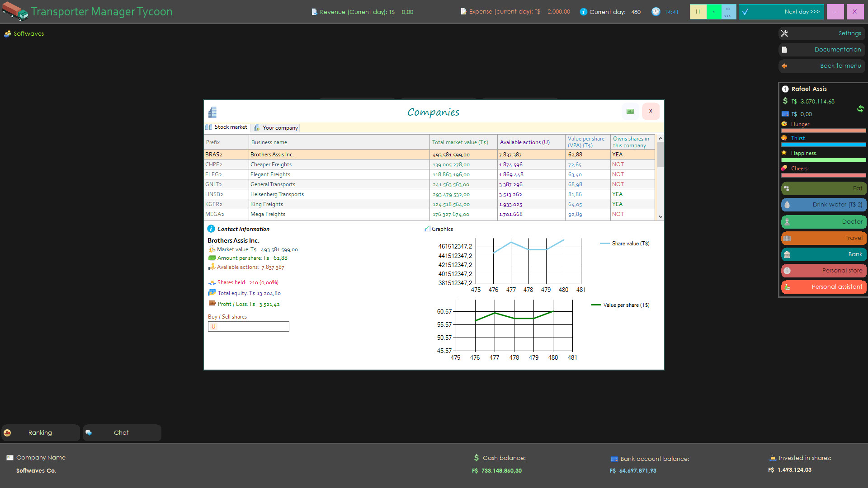Click the Eat action button
This screenshot has width=868, height=488.
(x=823, y=188)
